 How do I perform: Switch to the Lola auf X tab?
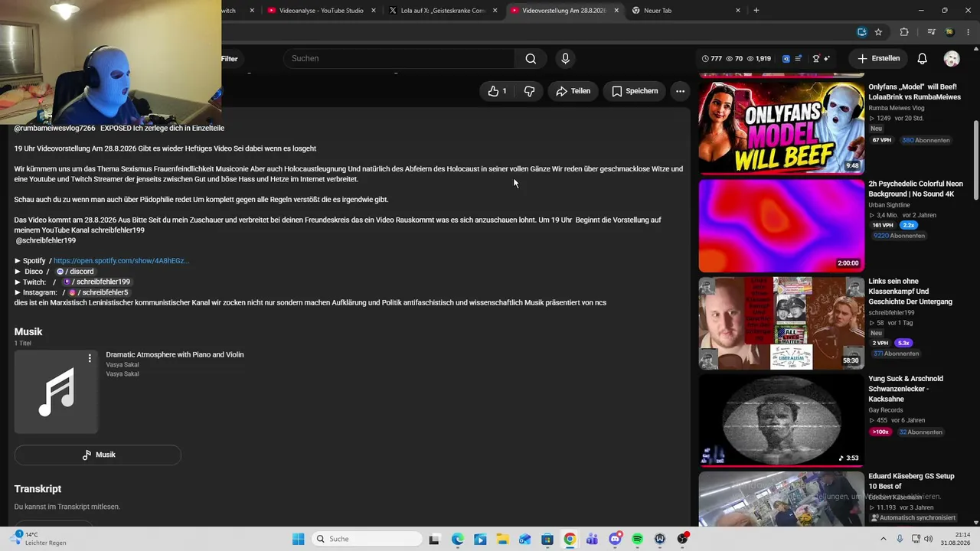[x=443, y=11]
